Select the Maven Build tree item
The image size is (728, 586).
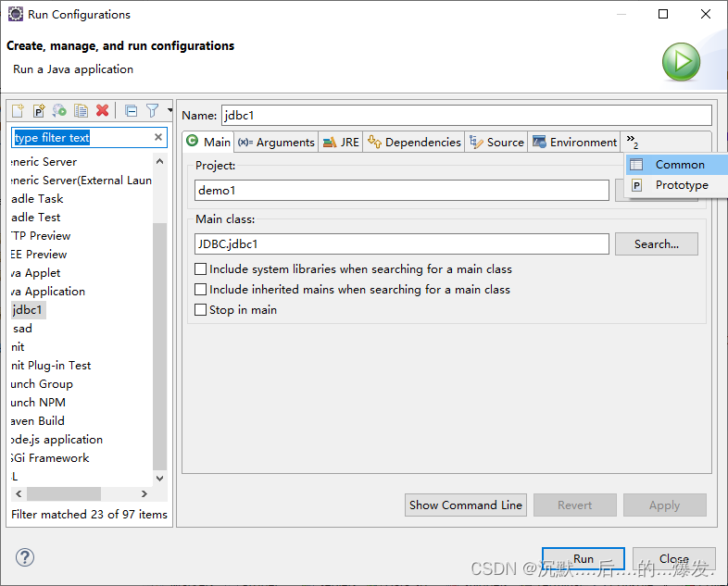[38, 421]
